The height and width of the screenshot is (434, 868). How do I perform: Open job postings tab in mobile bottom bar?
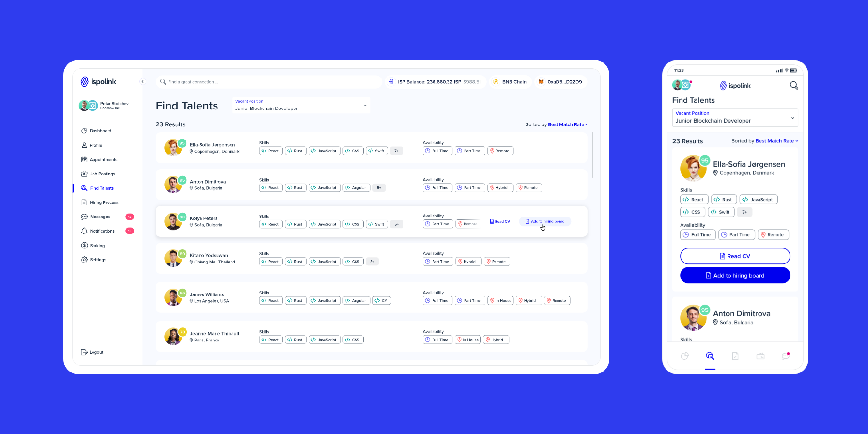760,356
